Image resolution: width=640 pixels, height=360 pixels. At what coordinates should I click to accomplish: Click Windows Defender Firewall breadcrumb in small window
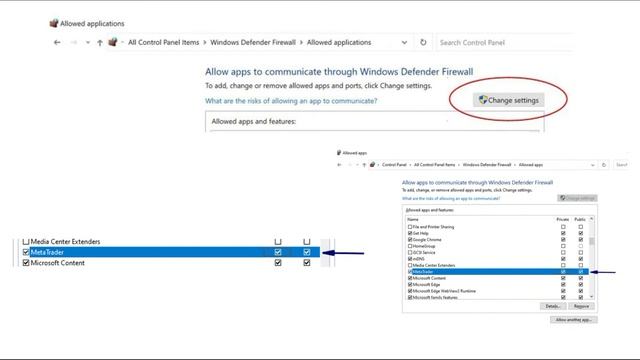pyautogui.click(x=487, y=165)
